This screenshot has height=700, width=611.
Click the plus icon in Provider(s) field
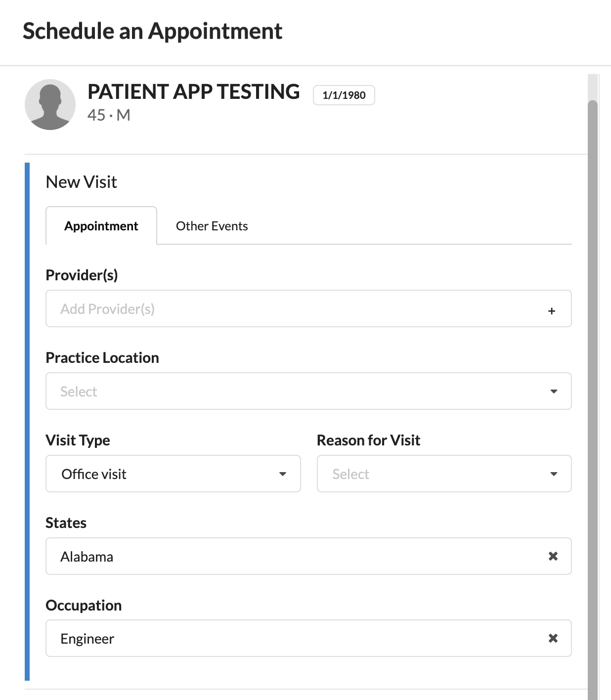552,311
